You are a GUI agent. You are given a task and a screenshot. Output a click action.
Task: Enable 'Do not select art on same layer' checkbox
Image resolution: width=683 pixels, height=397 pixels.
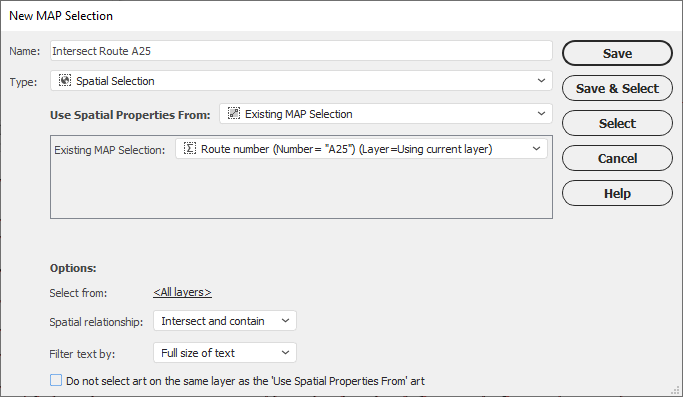[56, 380]
